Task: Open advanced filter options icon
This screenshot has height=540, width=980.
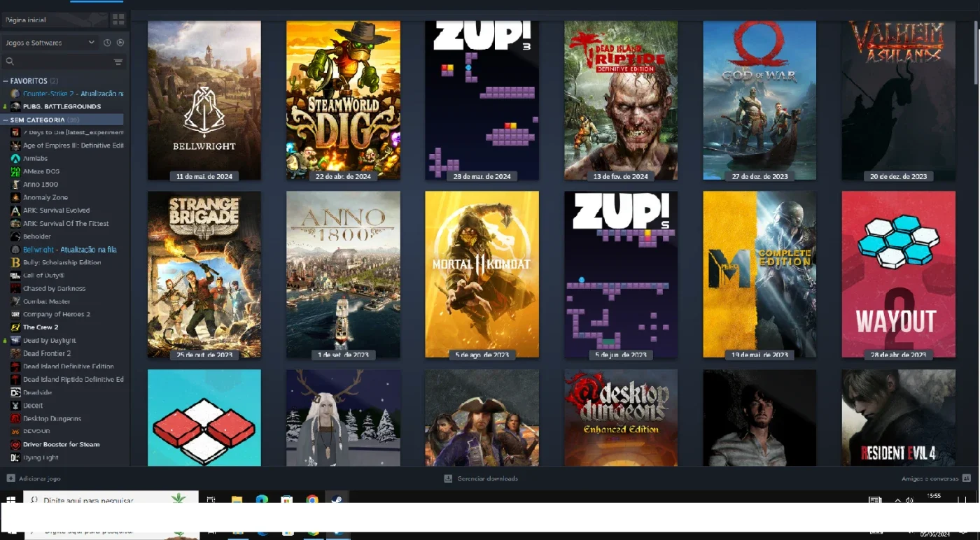Action: point(118,62)
